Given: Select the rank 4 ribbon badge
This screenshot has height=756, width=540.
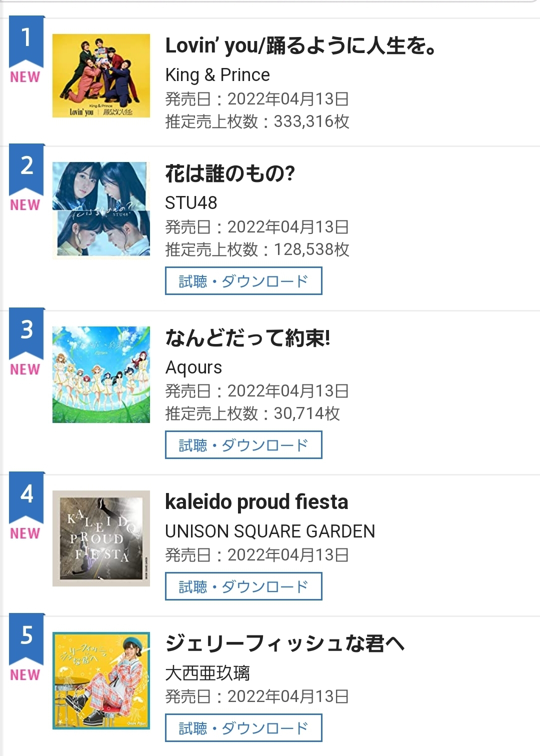Looking at the screenshot, I should click(26, 498).
